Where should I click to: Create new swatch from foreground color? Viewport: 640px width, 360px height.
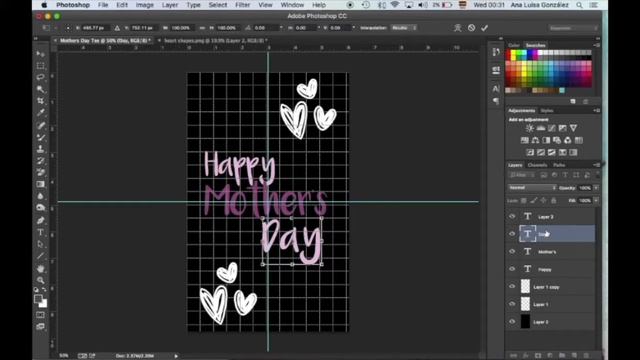point(573,101)
